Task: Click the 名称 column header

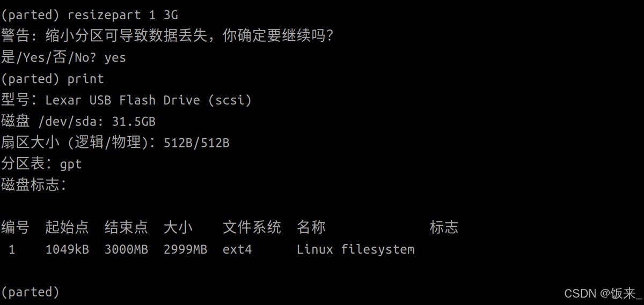Action: (x=311, y=227)
